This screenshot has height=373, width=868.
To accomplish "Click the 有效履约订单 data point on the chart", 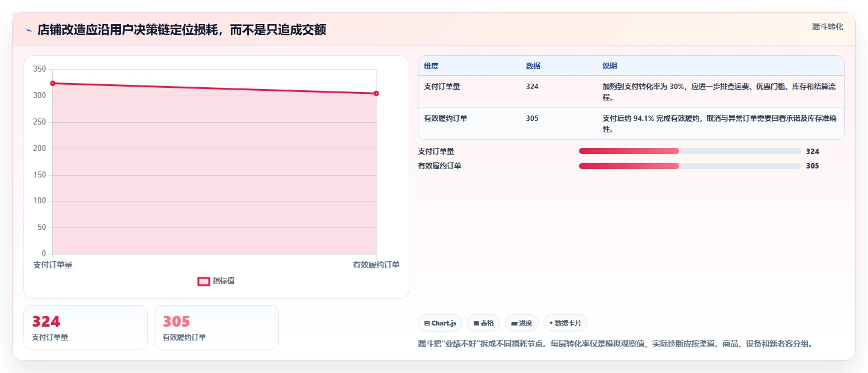I will click(376, 93).
